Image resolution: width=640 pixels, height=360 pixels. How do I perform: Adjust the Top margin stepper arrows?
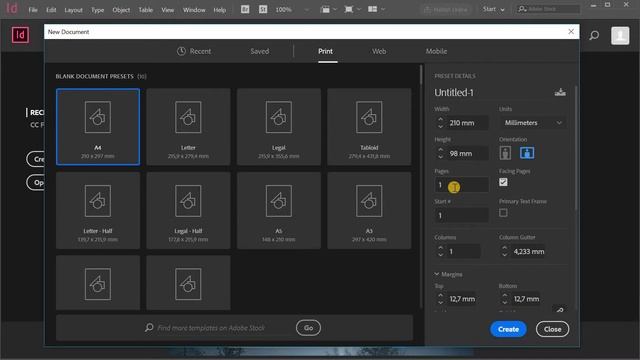pyautogui.click(x=440, y=299)
